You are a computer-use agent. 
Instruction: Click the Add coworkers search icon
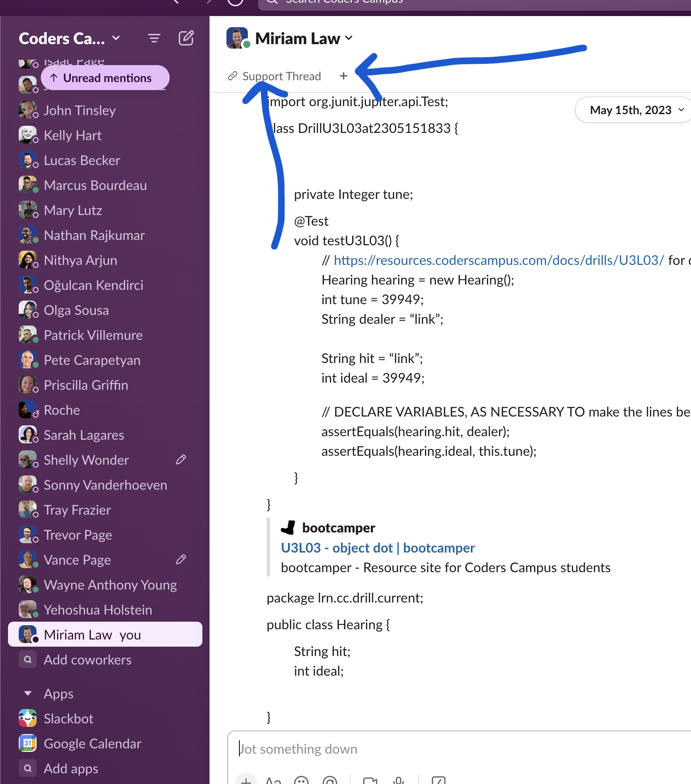pos(28,659)
